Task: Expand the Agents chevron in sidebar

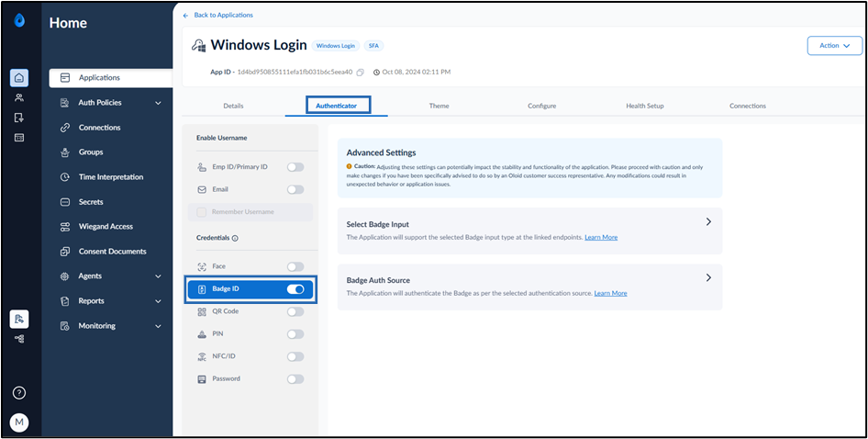Action: pyautogui.click(x=159, y=276)
